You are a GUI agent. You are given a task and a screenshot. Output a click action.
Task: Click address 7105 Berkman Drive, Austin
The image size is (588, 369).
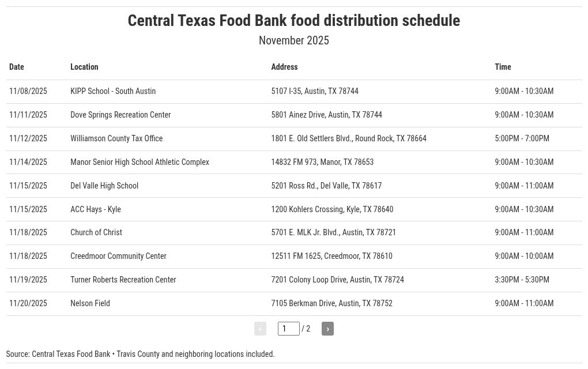tap(331, 303)
